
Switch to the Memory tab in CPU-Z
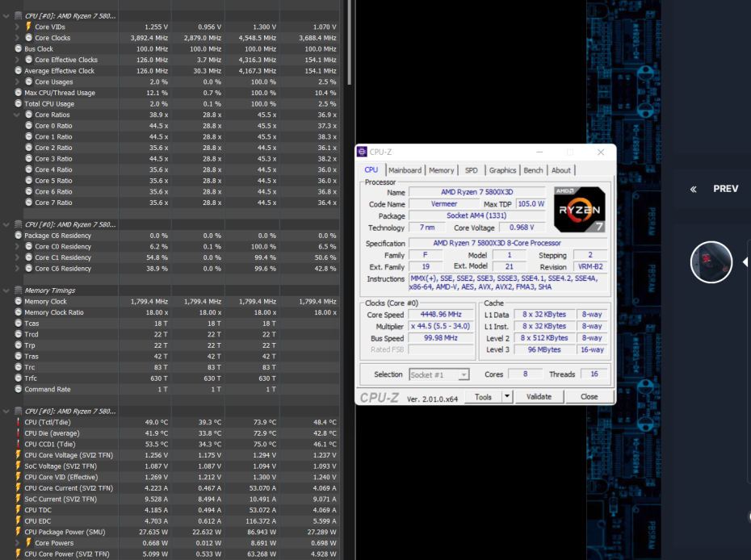(x=441, y=170)
